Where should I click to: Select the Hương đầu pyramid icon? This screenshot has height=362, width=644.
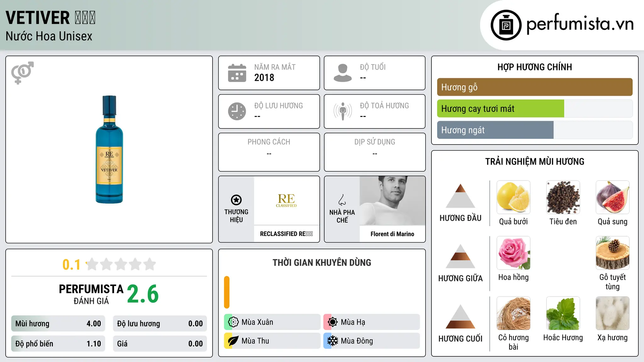460,196
